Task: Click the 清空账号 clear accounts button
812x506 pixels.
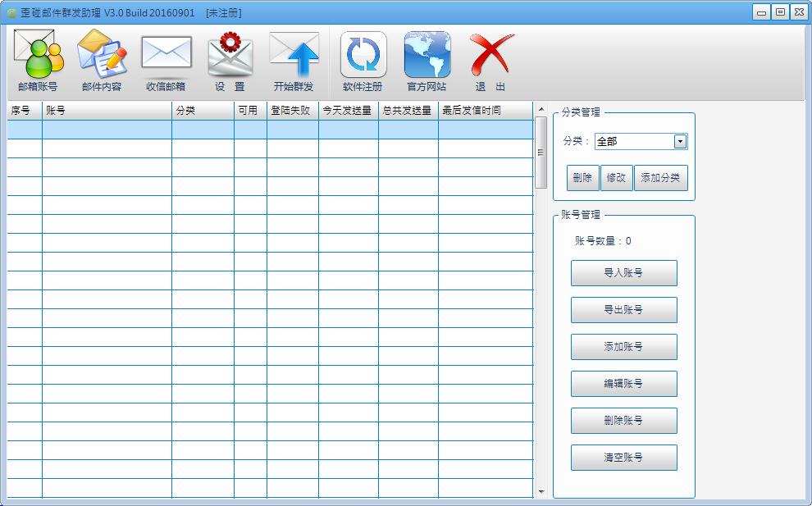Action: 623,458
